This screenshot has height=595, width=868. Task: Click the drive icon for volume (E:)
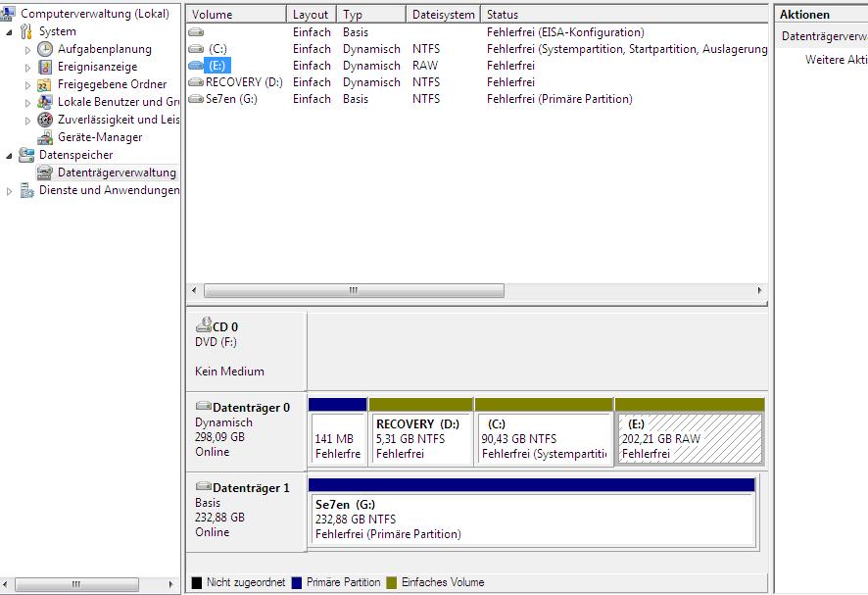point(196,66)
